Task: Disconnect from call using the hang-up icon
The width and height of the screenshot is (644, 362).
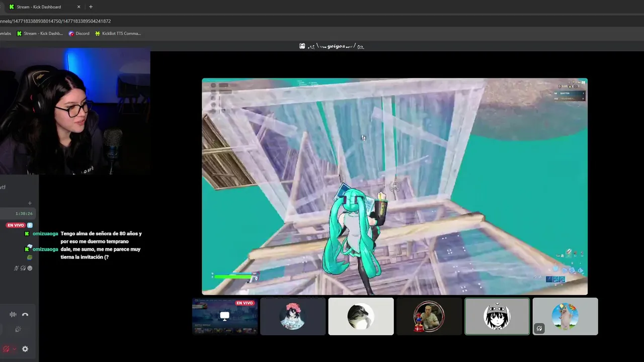Action: coord(25,315)
